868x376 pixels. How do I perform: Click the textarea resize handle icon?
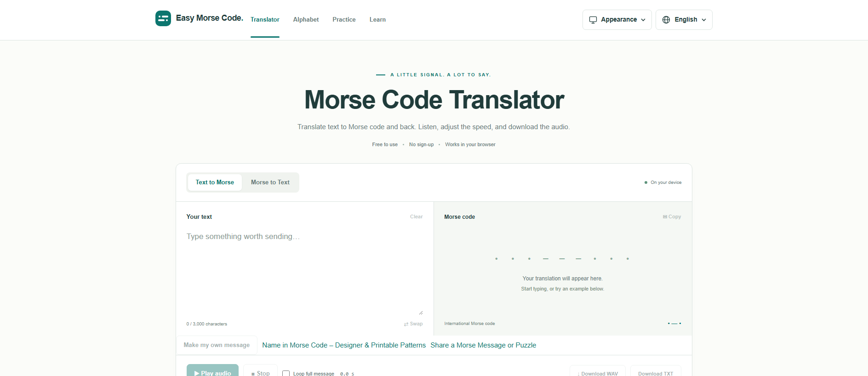tap(420, 313)
